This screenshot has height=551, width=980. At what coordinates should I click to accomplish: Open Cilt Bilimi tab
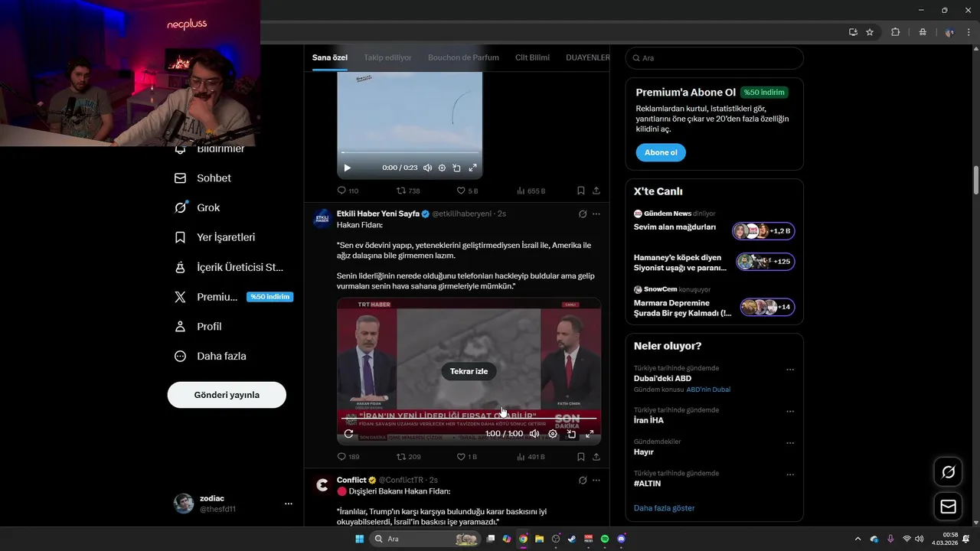[x=532, y=57]
